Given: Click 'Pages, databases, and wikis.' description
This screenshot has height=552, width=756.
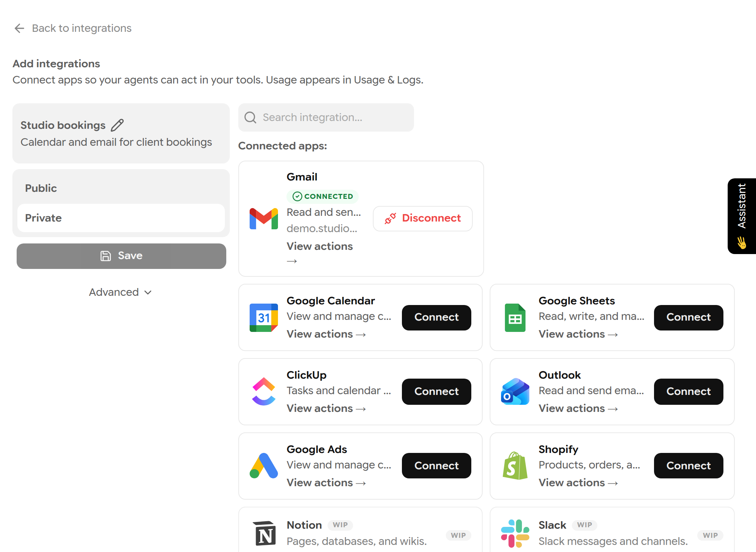Looking at the screenshot, I should (357, 541).
